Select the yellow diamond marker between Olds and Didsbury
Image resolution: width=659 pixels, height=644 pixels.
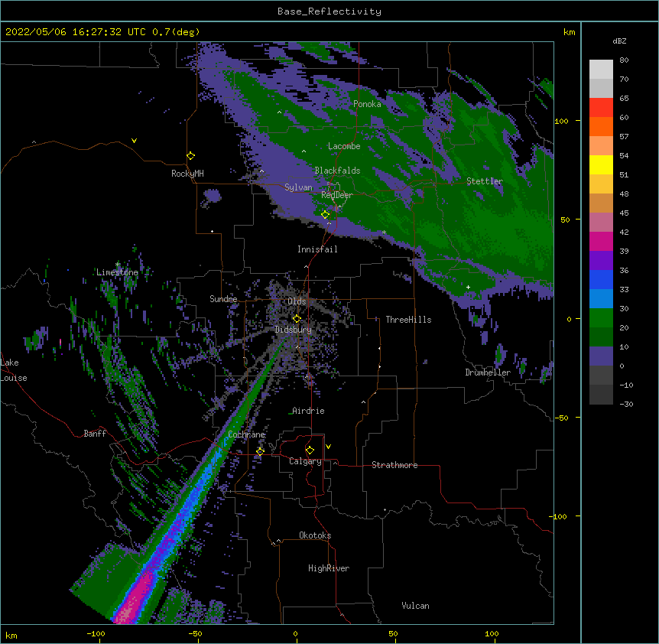pyautogui.click(x=297, y=319)
